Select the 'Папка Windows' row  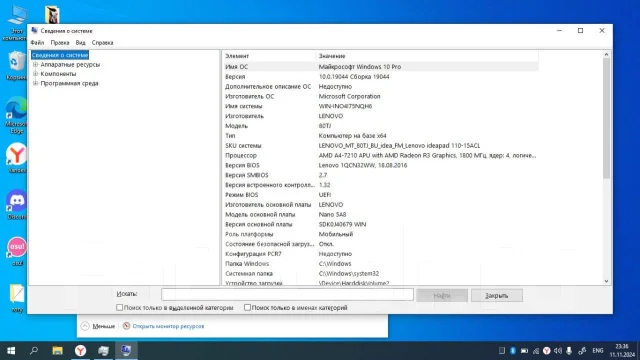pos(380,264)
